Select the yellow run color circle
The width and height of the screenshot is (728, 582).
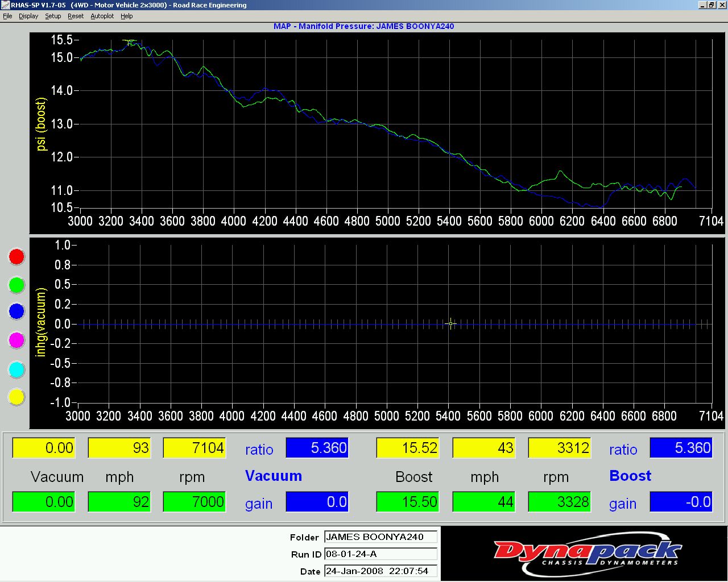[x=16, y=397]
